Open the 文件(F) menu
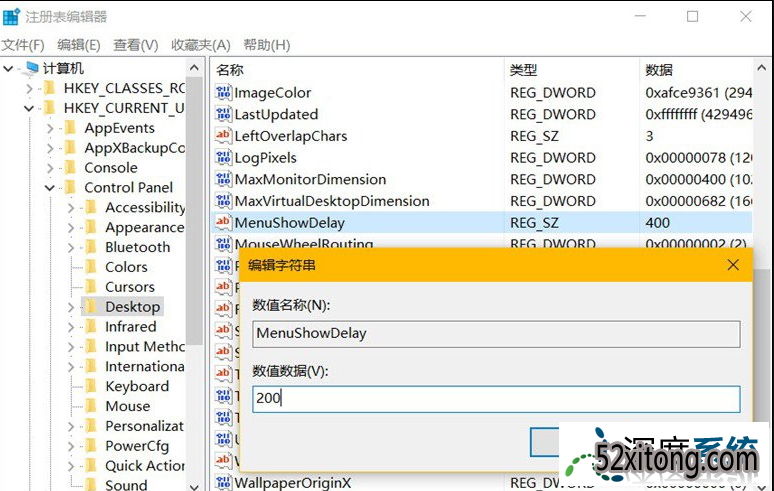The width and height of the screenshot is (774, 491). pos(23,45)
